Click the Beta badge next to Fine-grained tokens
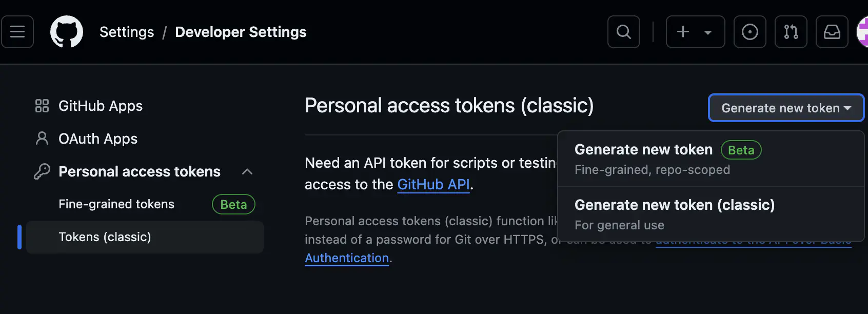The width and height of the screenshot is (868, 314). coord(233,204)
